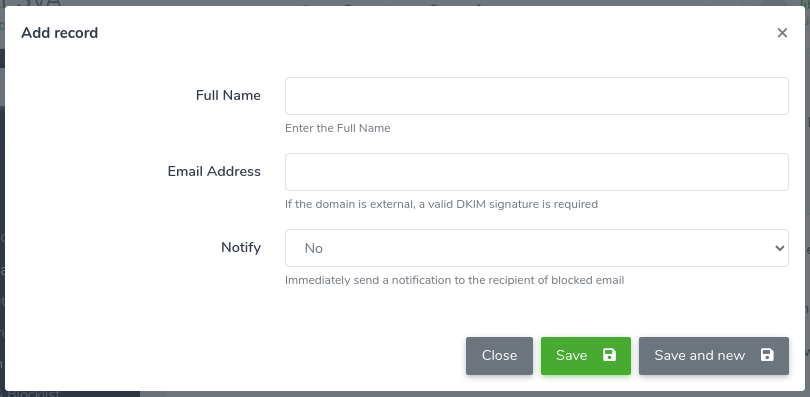810x397 pixels.
Task: Click the Full Name label
Action: click(228, 96)
